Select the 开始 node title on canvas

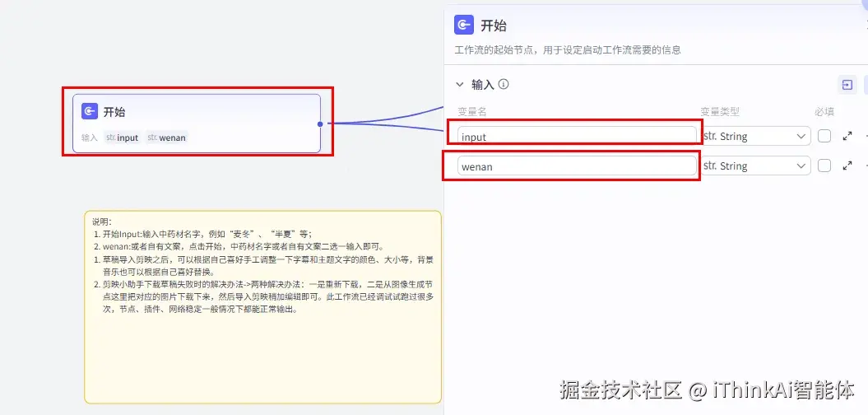[x=114, y=112]
